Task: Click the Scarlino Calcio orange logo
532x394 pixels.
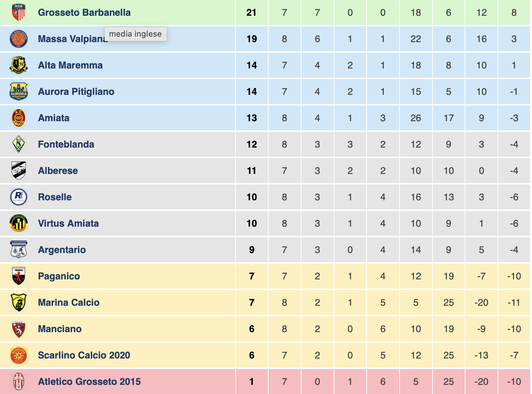Action: pyautogui.click(x=19, y=355)
